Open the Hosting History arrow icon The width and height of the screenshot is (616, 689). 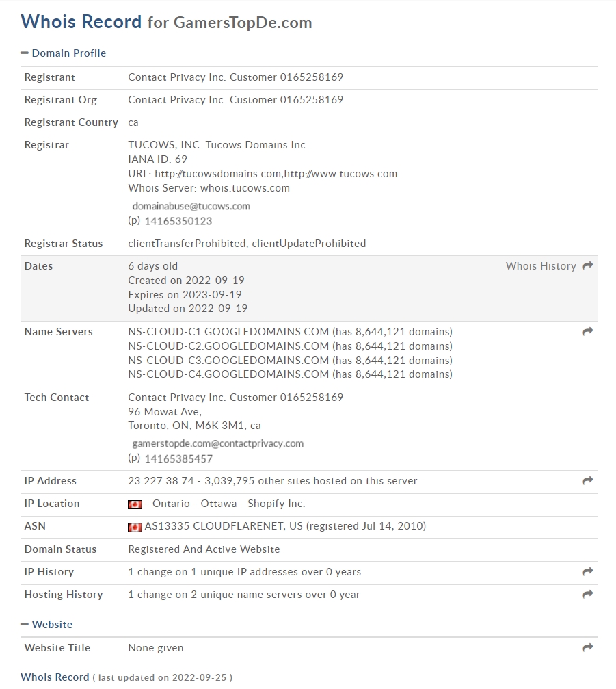tap(588, 594)
